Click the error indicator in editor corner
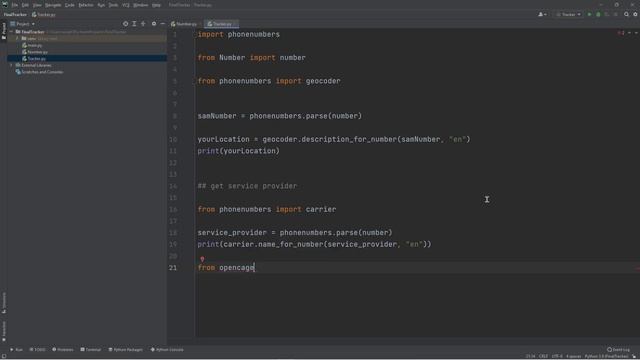The height and width of the screenshot is (360, 640). point(621,33)
